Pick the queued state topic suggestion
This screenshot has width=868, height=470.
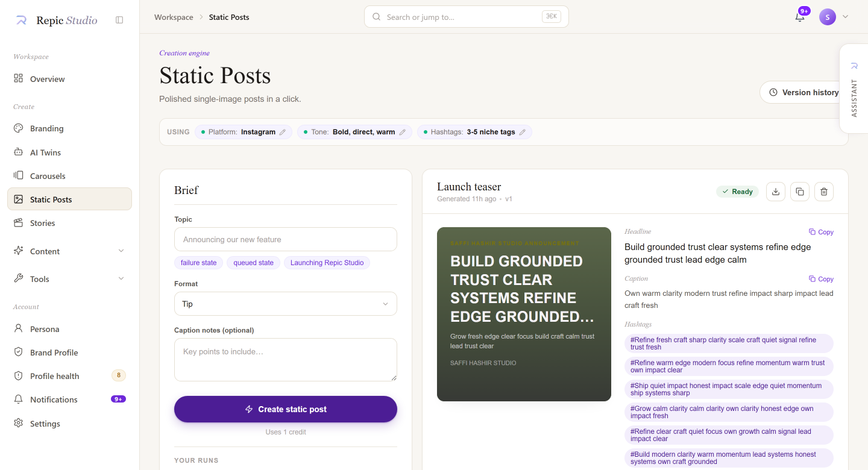pyautogui.click(x=253, y=263)
